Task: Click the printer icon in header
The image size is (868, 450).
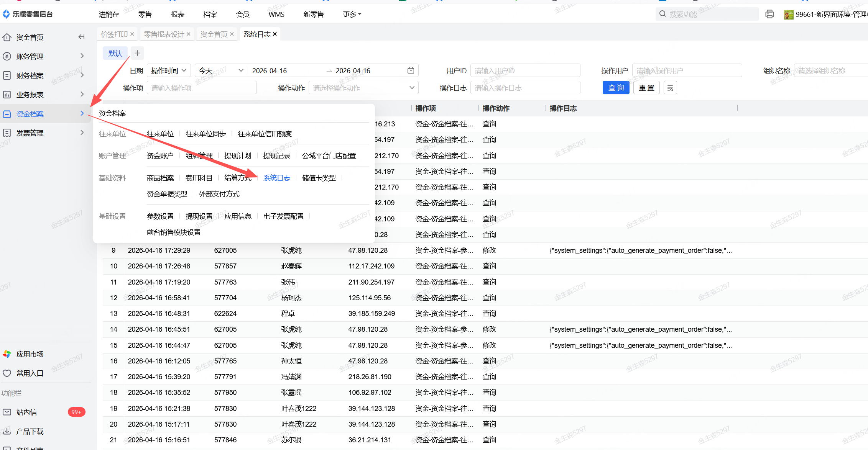Action: click(769, 14)
